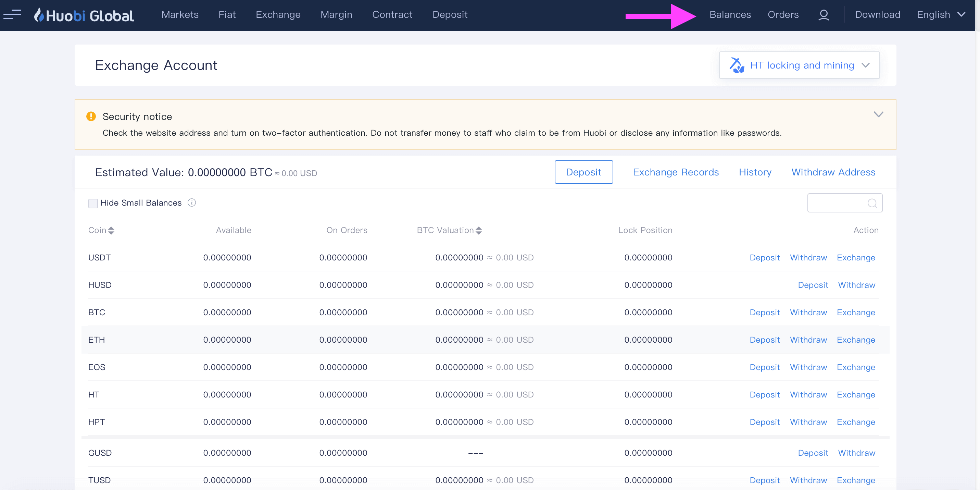Deposit HT

tap(765, 394)
